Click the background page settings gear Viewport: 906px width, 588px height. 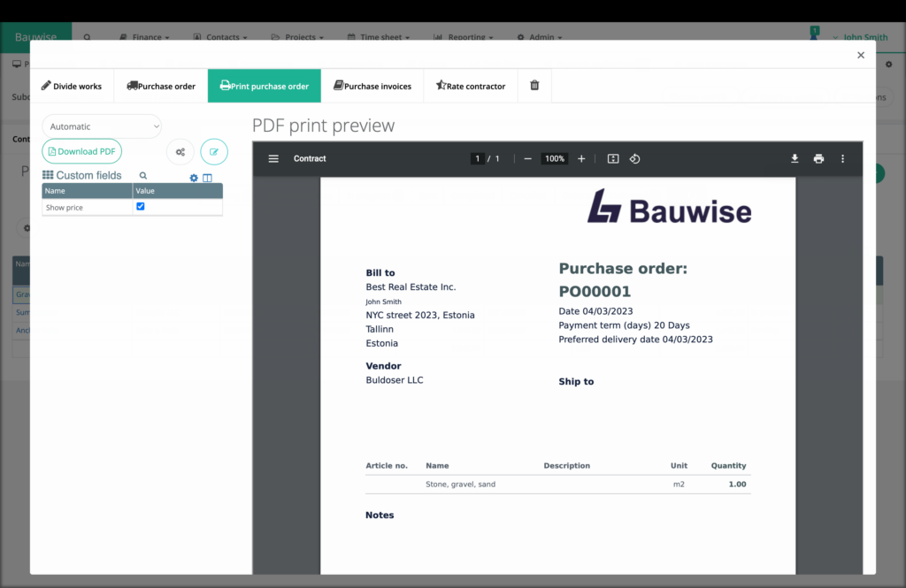tap(888, 65)
